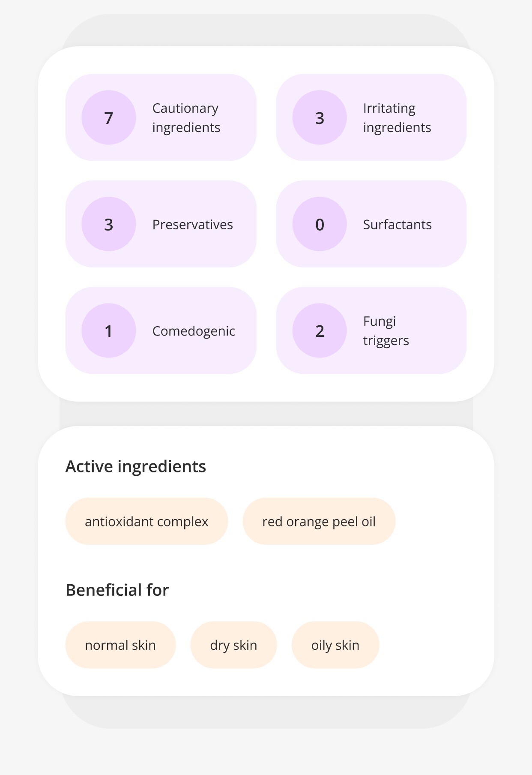The width and height of the screenshot is (532, 775).
Task: Click the Cautionary ingredients count badge 7
Action: [x=109, y=117]
